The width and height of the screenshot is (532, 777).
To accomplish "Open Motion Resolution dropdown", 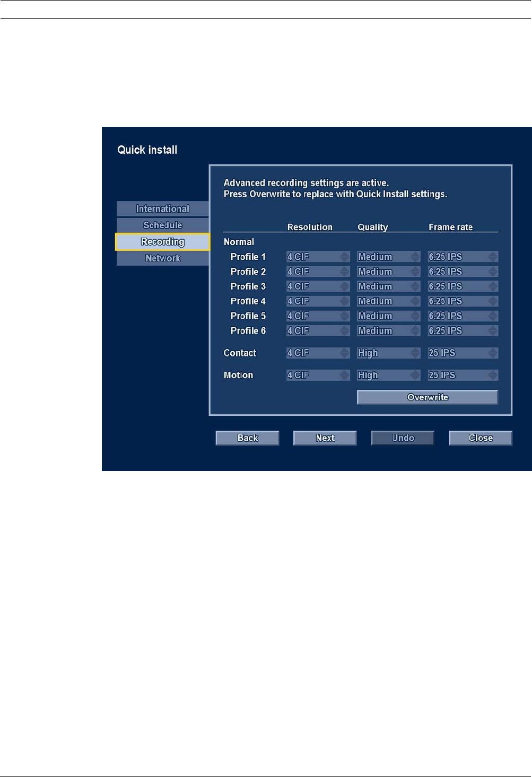I will pyautogui.click(x=318, y=376).
